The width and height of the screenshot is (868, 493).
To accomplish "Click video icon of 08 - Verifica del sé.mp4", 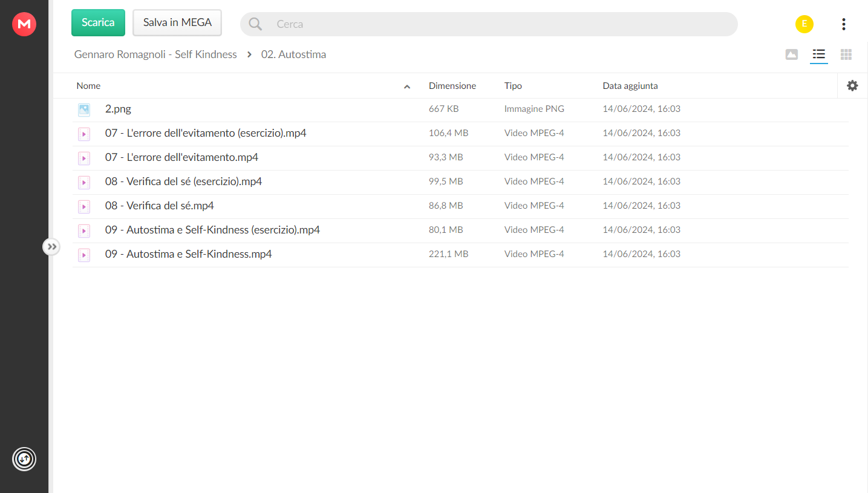I will (x=83, y=206).
